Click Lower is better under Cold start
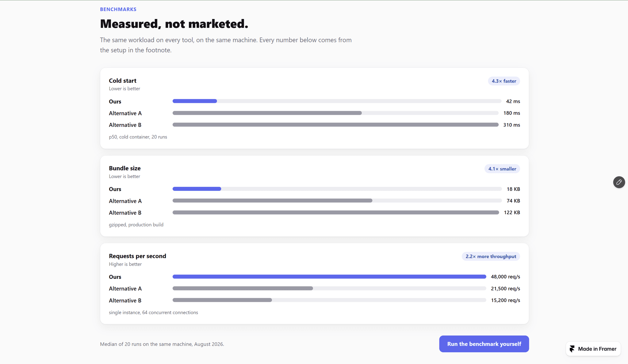Image resolution: width=628 pixels, height=364 pixels. 124,89
